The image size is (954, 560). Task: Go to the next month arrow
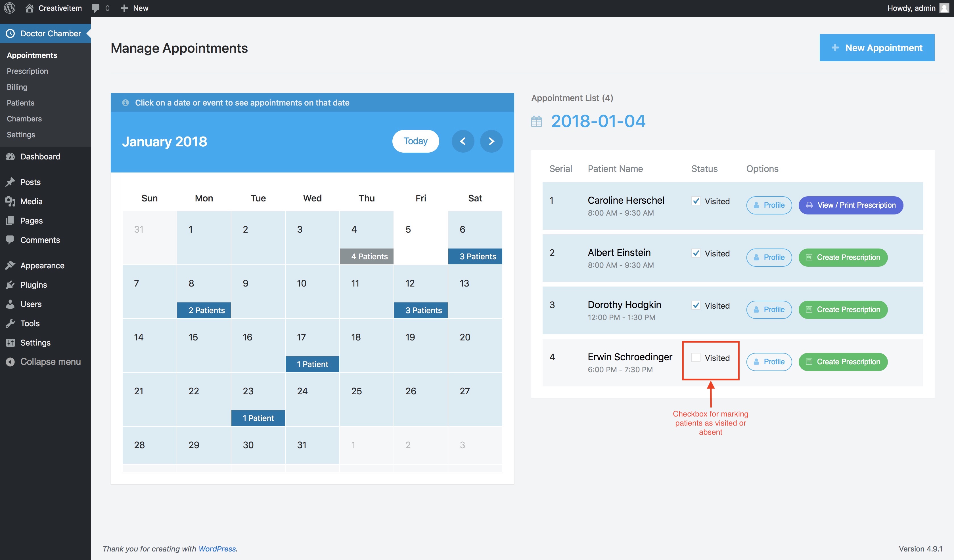pos(491,141)
